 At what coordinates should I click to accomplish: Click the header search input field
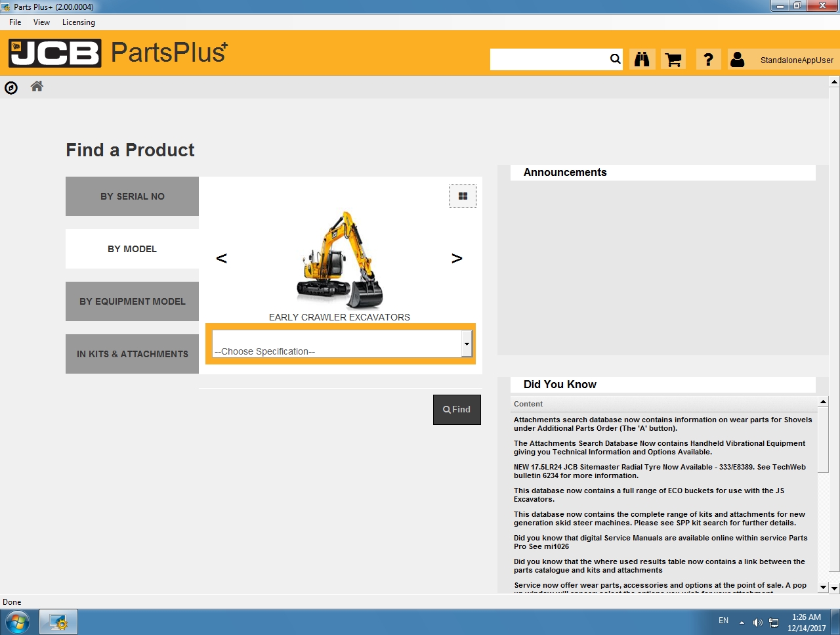click(x=549, y=59)
